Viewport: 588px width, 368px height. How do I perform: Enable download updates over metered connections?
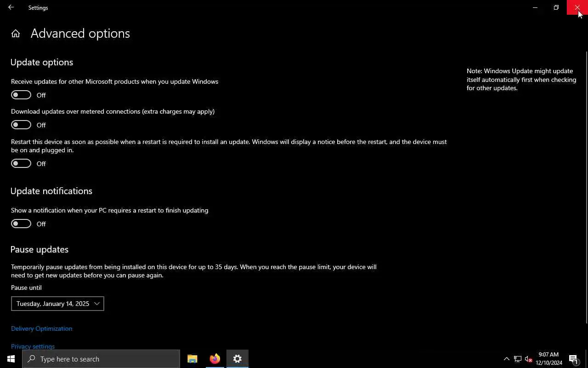[x=21, y=125]
